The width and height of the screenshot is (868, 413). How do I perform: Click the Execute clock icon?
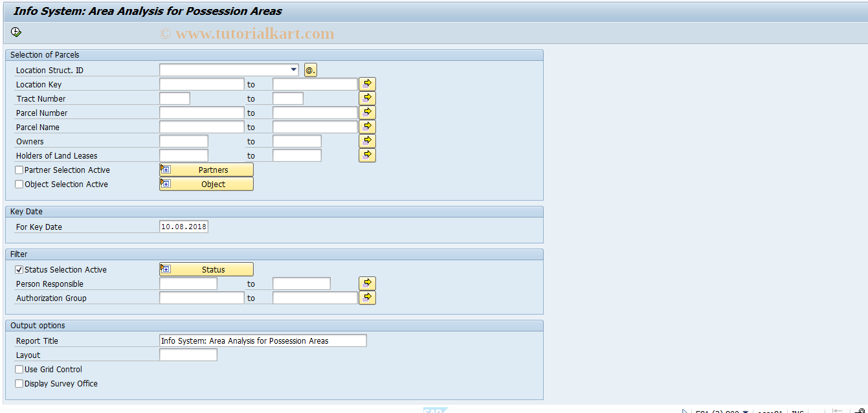(x=16, y=32)
